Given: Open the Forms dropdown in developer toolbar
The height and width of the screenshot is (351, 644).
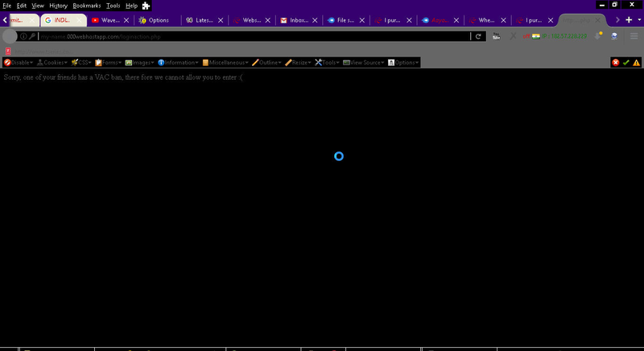Looking at the screenshot, I should click(109, 62).
